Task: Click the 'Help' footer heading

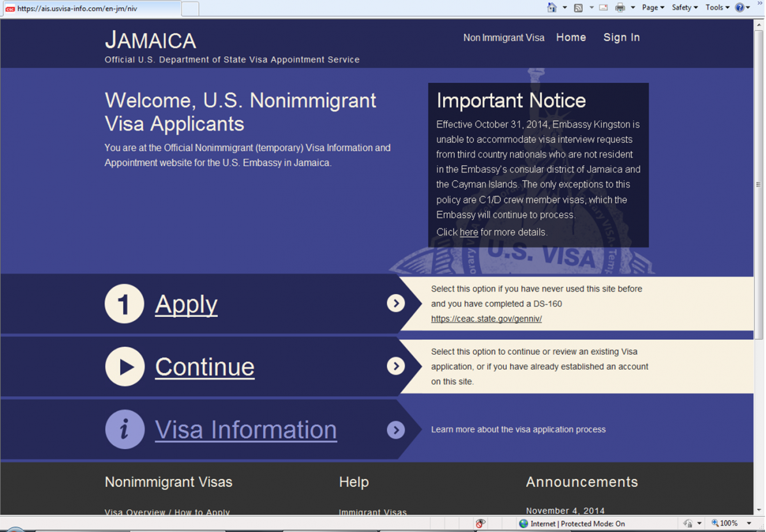Action: (354, 482)
